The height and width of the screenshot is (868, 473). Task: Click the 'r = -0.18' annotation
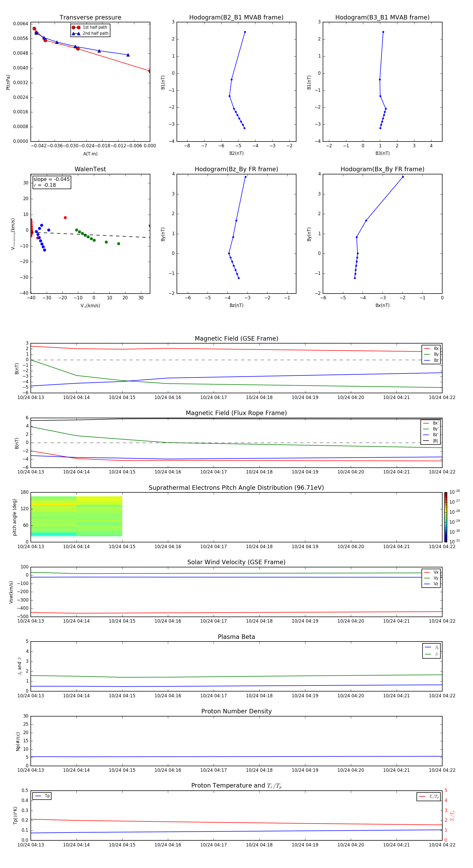[45, 185]
